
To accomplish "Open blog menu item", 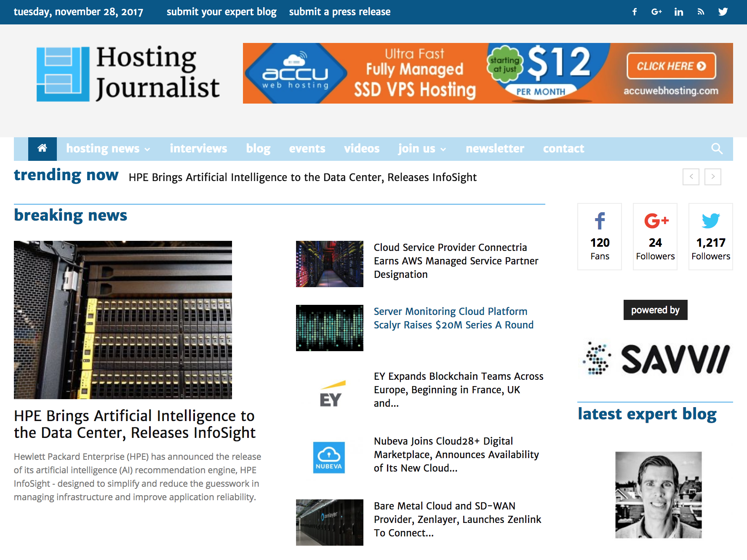I will pyautogui.click(x=258, y=149).
